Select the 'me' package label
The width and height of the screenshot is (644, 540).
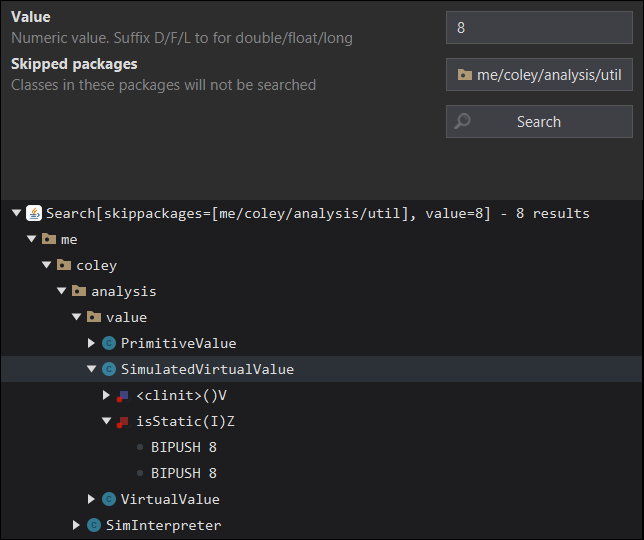69,239
